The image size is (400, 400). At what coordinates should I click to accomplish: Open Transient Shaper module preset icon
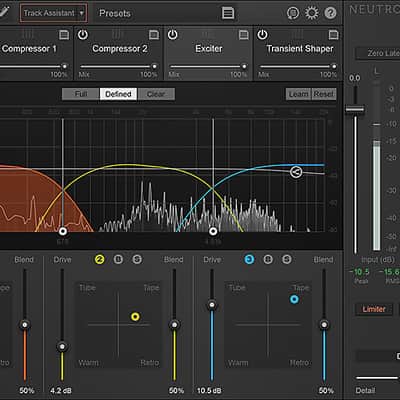pos(333,35)
